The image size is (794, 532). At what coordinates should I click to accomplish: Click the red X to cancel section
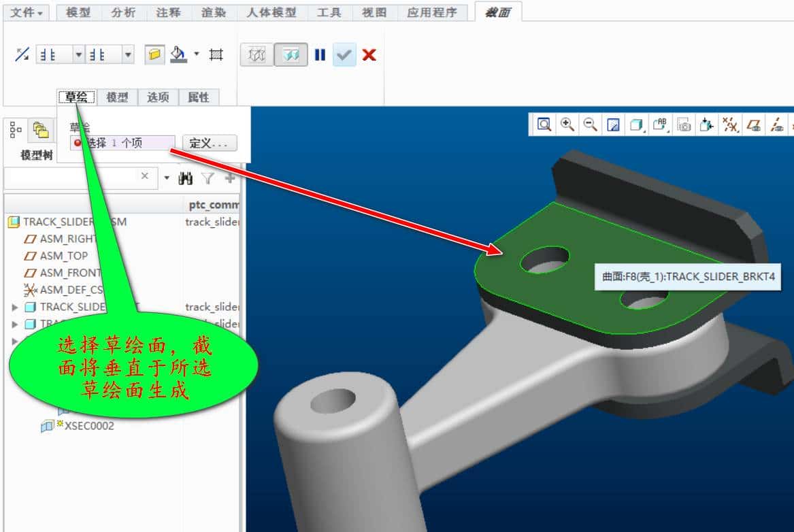(369, 55)
